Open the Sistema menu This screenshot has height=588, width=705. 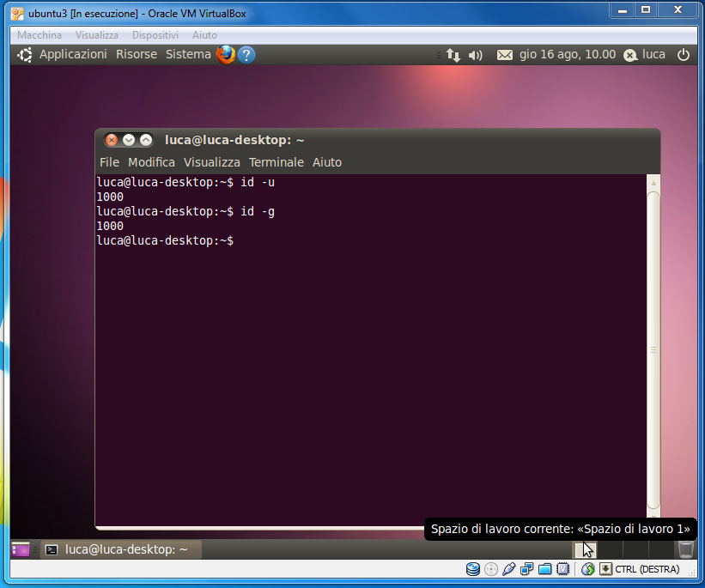click(188, 54)
